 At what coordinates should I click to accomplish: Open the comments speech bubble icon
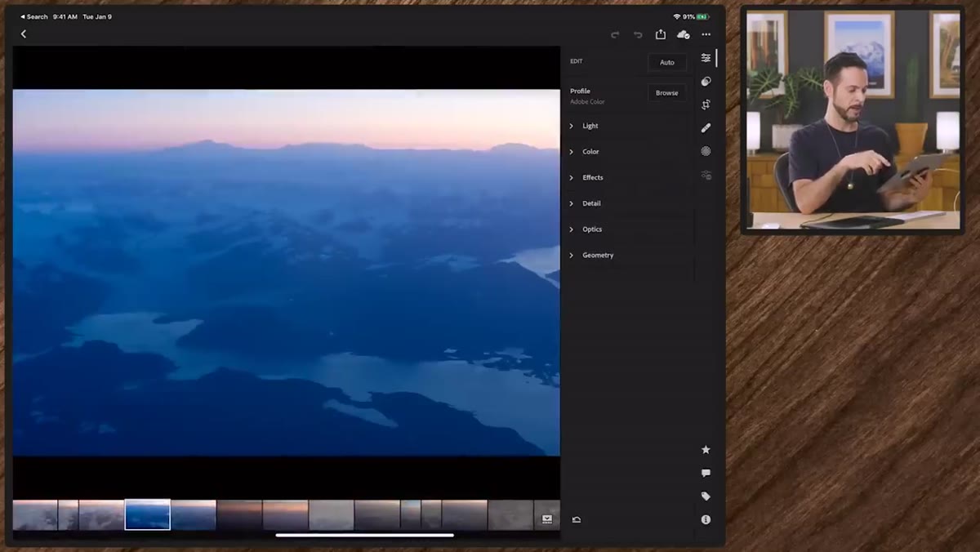pyautogui.click(x=706, y=473)
